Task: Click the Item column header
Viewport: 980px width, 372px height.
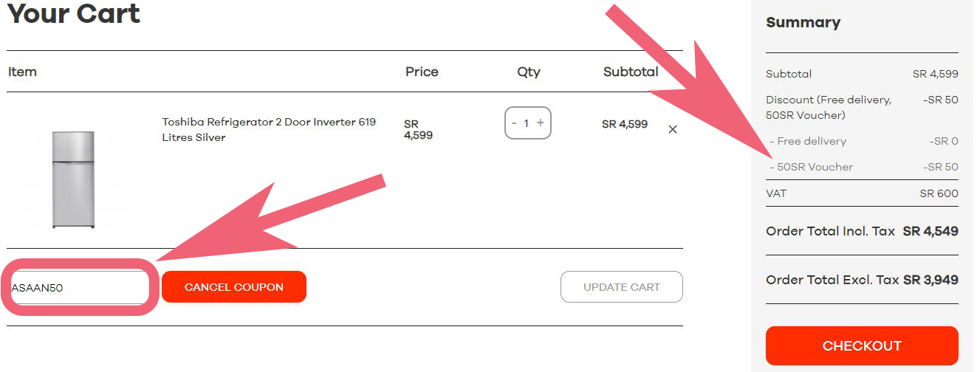Action: click(x=22, y=72)
